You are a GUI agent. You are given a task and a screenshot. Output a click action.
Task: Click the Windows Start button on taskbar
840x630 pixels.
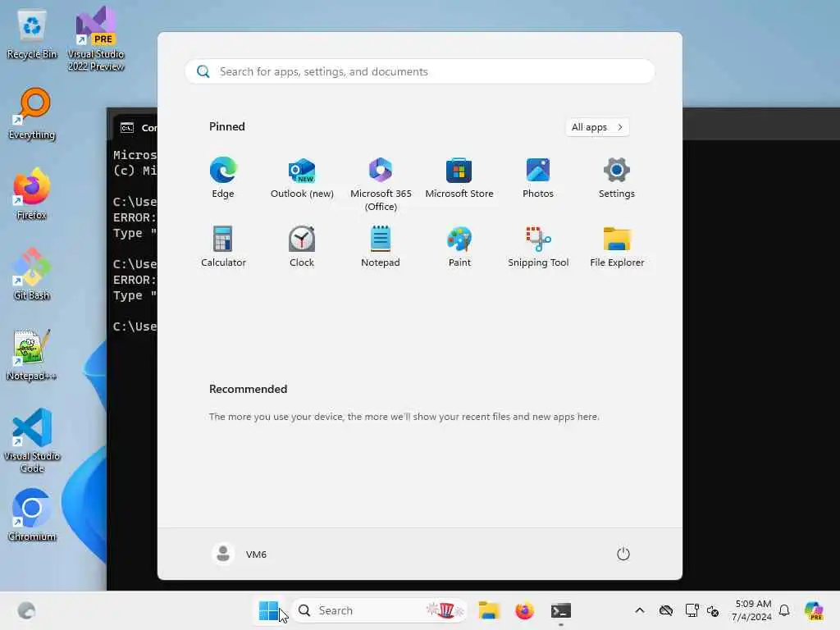click(x=268, y=610)
